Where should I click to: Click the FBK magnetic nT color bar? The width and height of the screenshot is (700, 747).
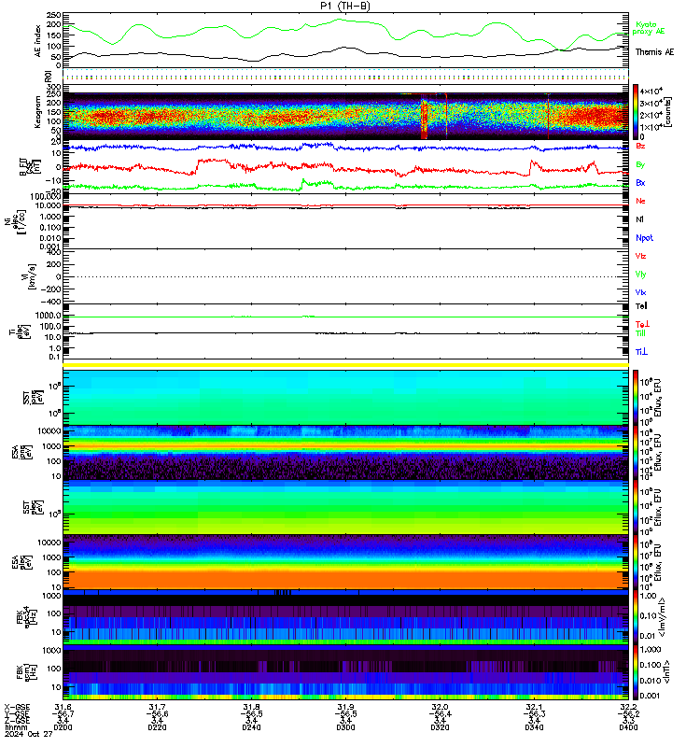636,672
